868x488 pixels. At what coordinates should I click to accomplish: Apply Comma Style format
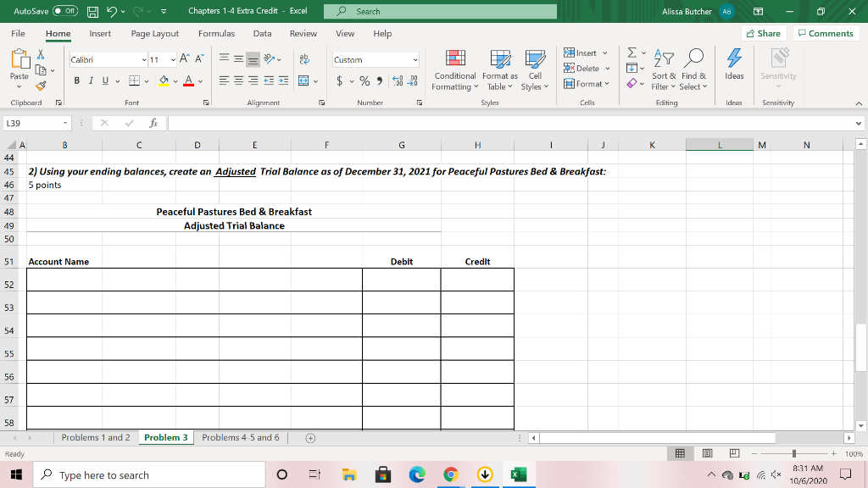point(379,80)
